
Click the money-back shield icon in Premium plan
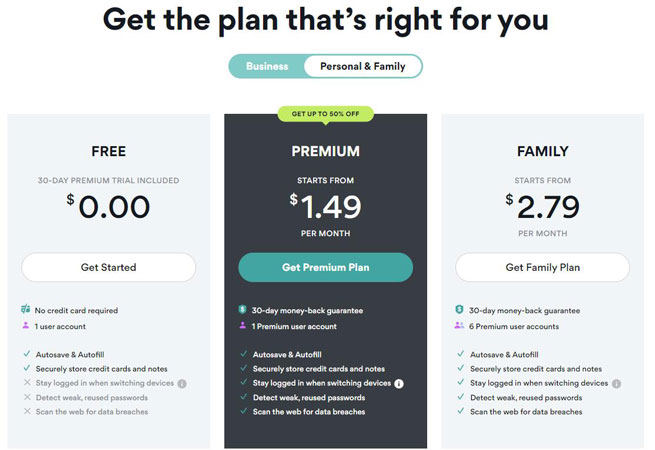click(x=243, y=311)
